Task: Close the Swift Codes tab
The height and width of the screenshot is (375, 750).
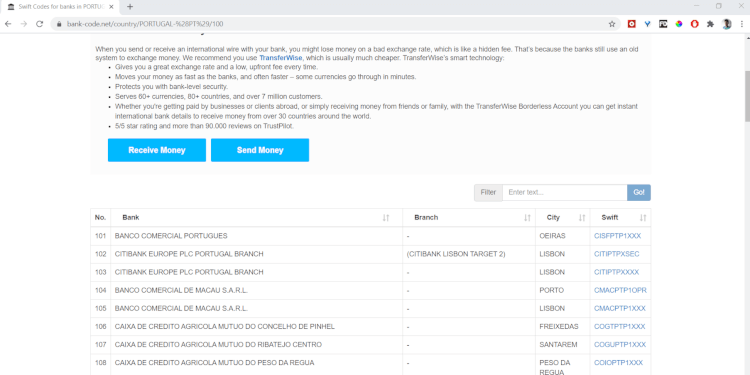Action: point(111,7)
